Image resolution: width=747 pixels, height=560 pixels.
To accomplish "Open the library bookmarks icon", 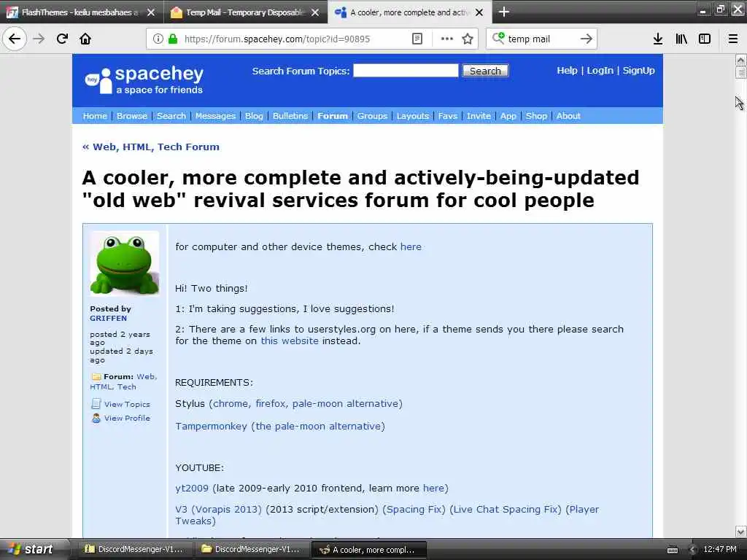I will (681, 39).
